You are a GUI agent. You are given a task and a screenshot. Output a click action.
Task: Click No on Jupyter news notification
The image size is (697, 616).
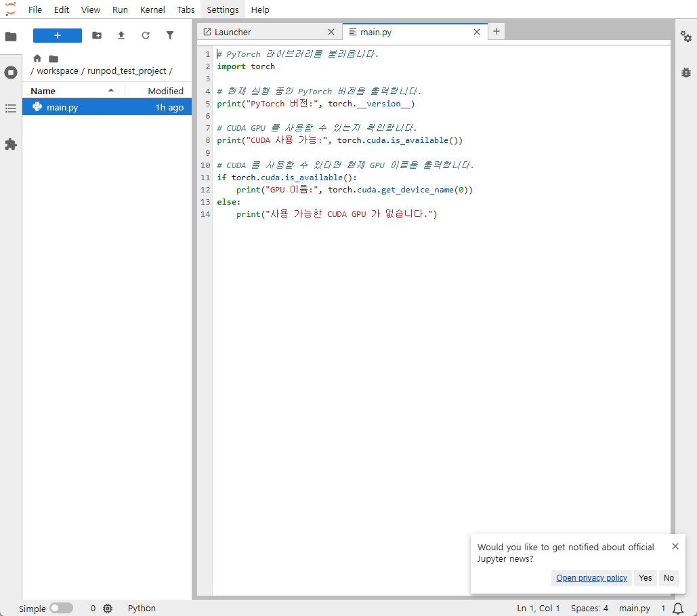[669, 578]
